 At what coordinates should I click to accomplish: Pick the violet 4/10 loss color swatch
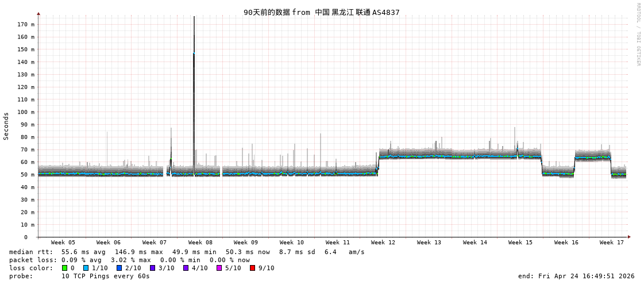tap(186, 268)
